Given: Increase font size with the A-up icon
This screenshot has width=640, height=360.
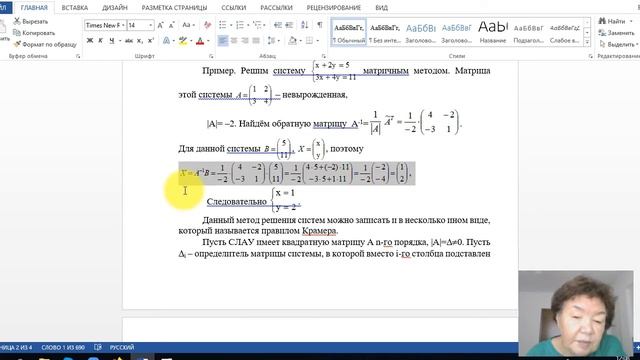Looking at the screenshot, I should click(x=160, y=25).
